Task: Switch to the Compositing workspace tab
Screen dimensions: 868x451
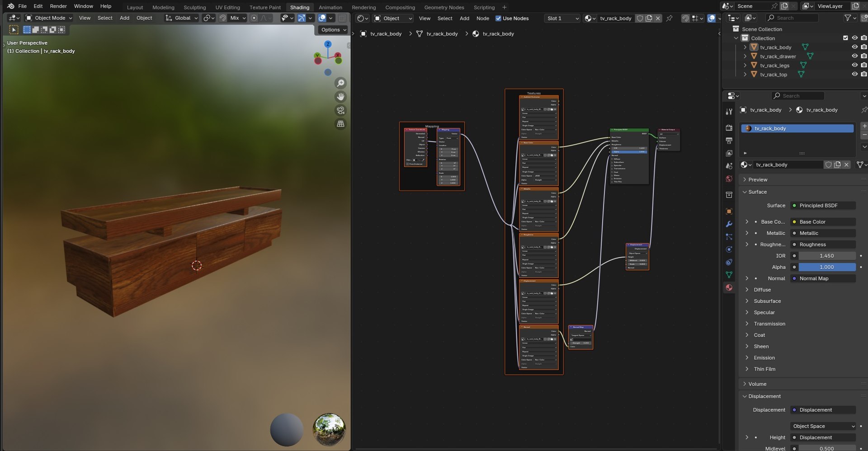Action: (400, 7)
